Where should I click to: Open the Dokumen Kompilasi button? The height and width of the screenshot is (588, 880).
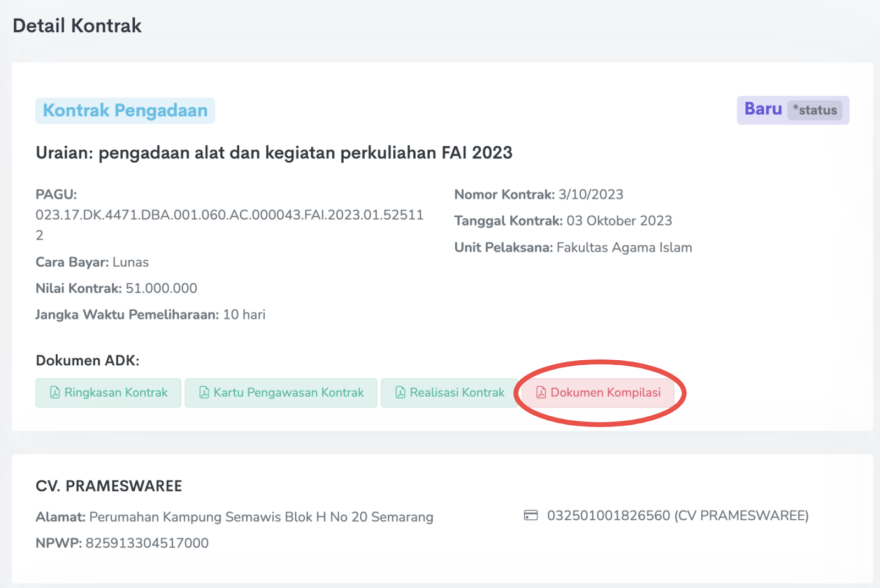(x=598, y=393)
